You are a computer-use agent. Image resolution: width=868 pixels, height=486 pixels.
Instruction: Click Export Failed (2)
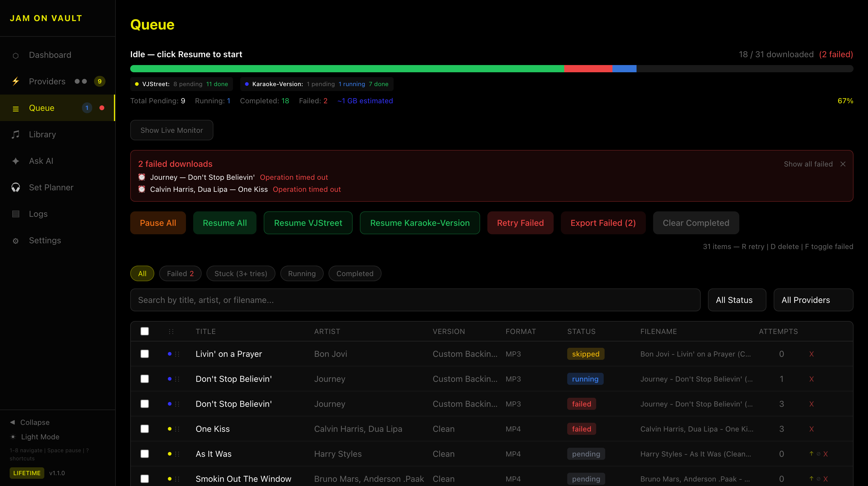point(603,223)
